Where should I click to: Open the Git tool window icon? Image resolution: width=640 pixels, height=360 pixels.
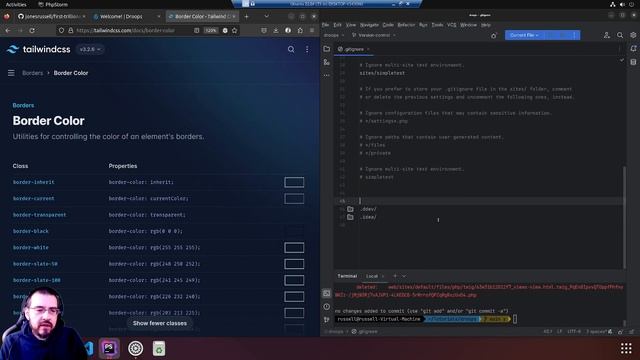point(327,320)
